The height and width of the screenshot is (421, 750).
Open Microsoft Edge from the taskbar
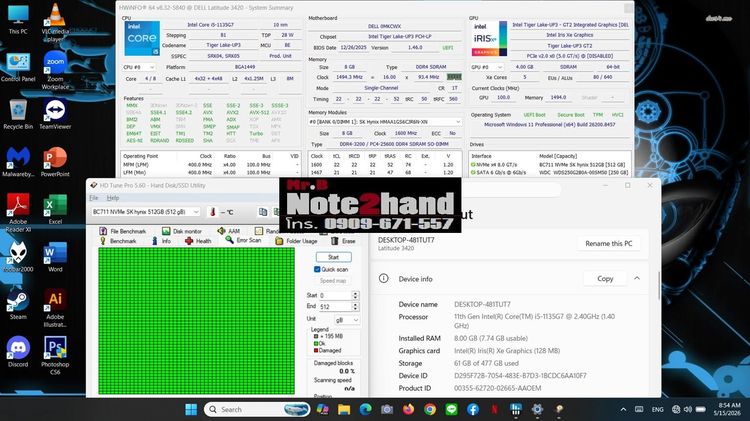pyautogui.click(x=365, y=410)
